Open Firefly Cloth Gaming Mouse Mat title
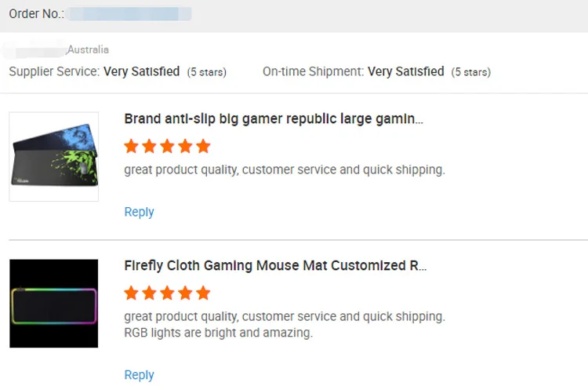The image size is (588, 390). [x=275, y=266]
